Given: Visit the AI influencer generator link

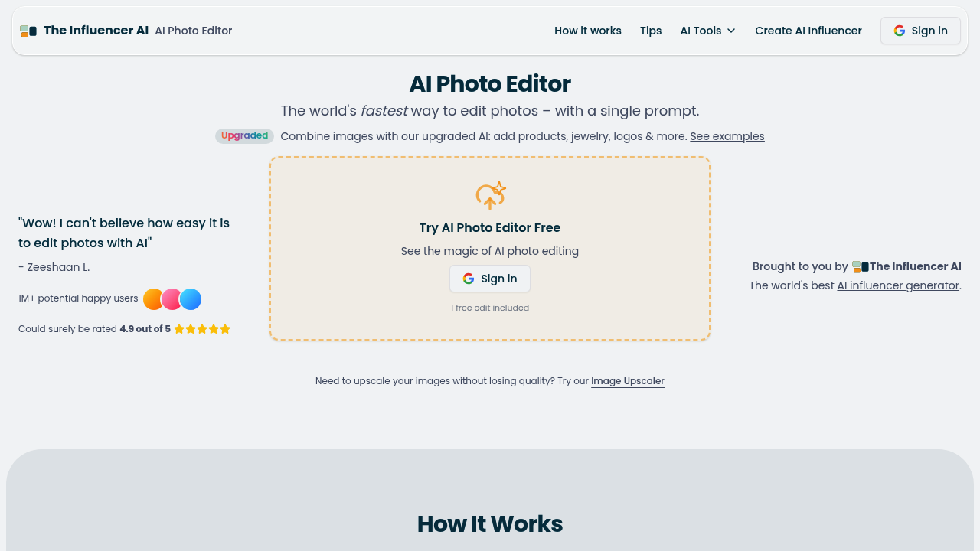Looking at the screenshot, I should point(897,285).
